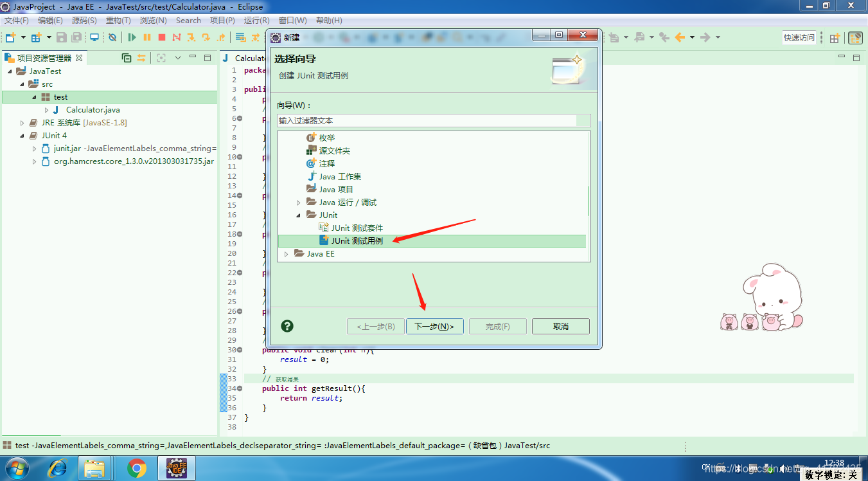
Task: Click the help question mark icon
Action: 287,326
